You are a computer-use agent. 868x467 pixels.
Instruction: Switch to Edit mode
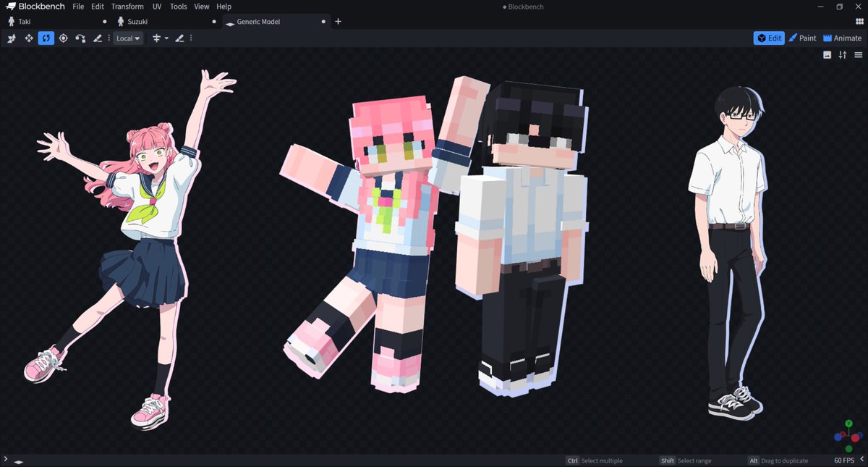pos(769,38)
